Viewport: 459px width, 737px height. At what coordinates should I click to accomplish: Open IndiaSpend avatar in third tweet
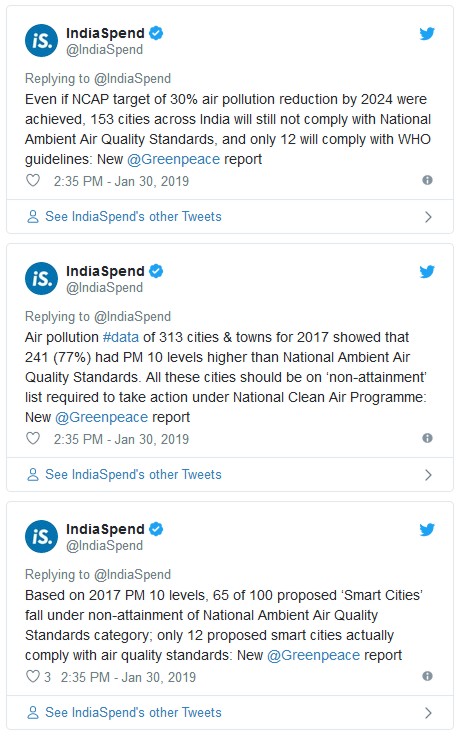point(41,537)
